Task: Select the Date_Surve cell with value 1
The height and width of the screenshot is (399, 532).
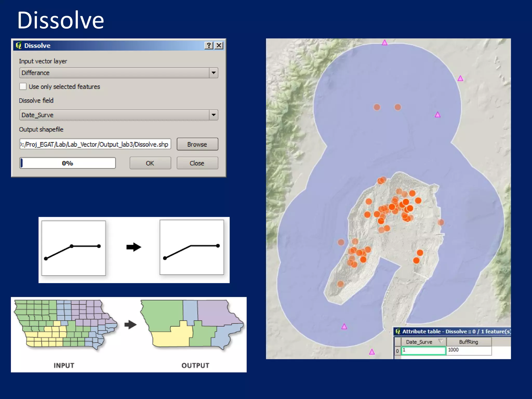Action: click(423, 350)
